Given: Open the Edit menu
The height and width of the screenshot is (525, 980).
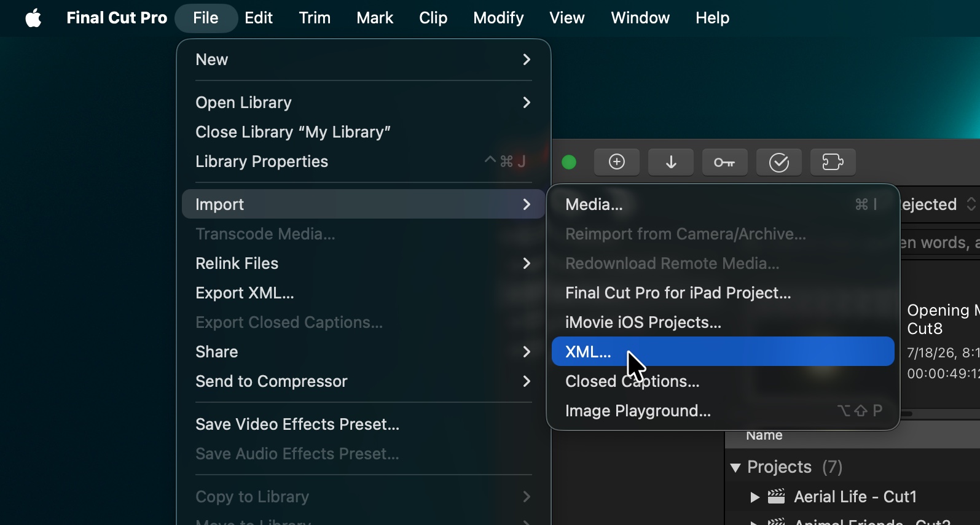Looking at the screenshot, I should click(259, 18).
